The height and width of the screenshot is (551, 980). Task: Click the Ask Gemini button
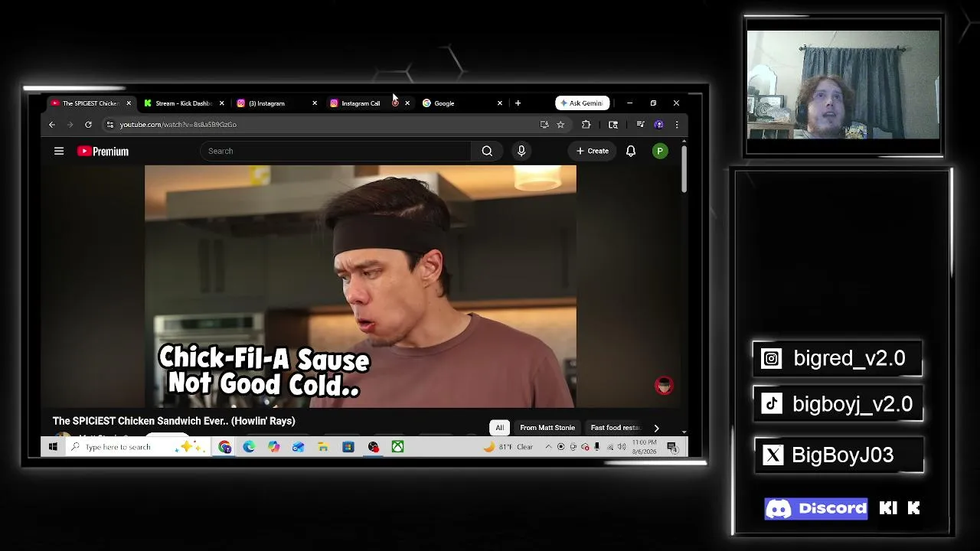(x=583, y=103)
